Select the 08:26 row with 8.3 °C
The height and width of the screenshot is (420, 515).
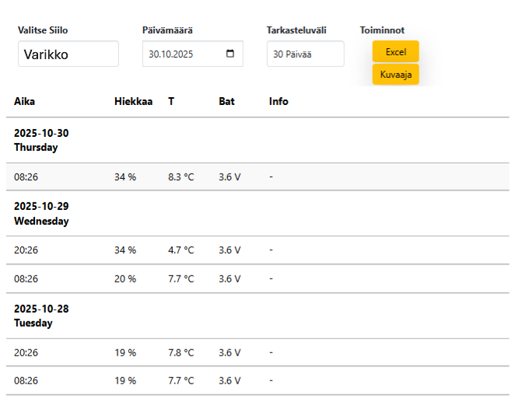click(257, 177)
